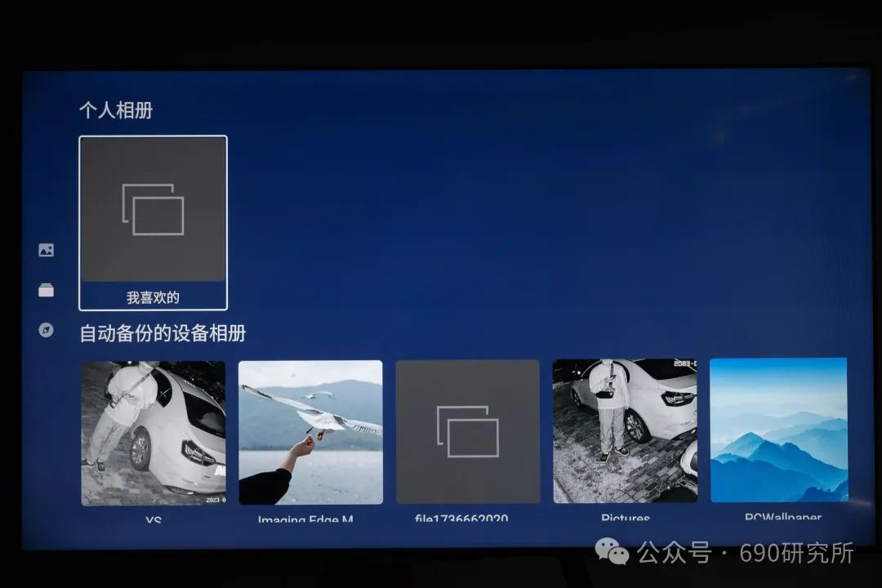This screenshot has width=882, height=588.
Task: Select the 个人相册 section heading
Action: point(116,110)
